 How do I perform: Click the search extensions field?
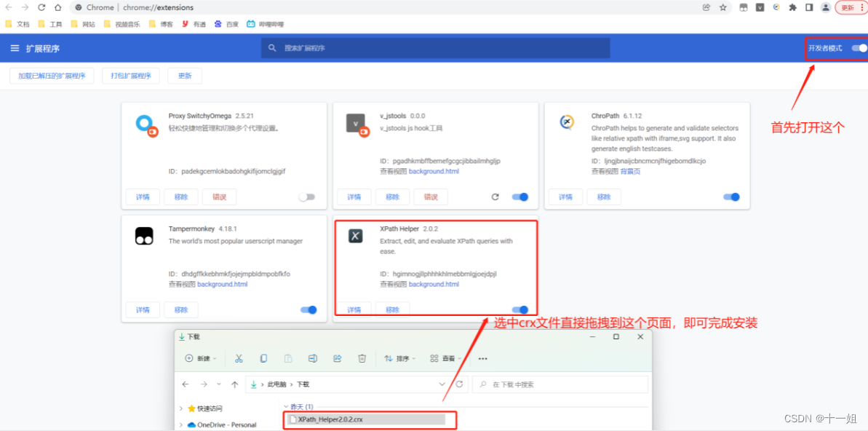click(x=435, y=48)
